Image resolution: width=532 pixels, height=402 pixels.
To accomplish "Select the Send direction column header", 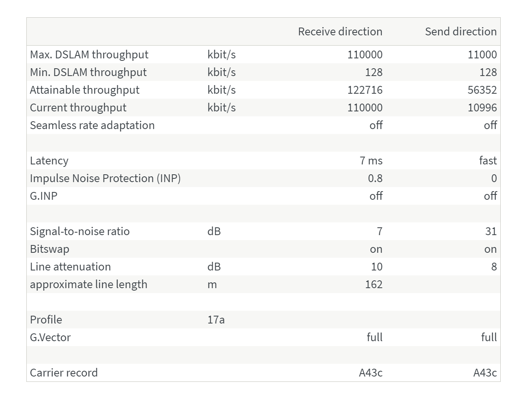I will point(461,32).
